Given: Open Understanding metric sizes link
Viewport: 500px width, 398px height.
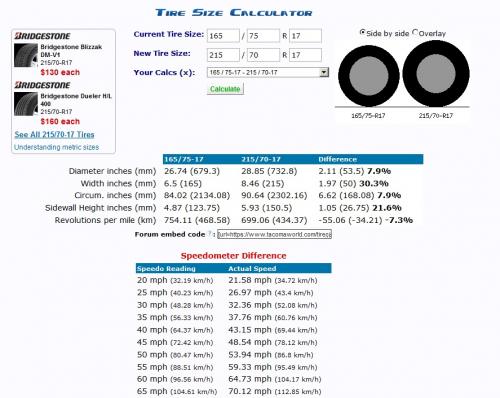Looking at the screenshot, I should pyautogui.click(x=57, y=147).
